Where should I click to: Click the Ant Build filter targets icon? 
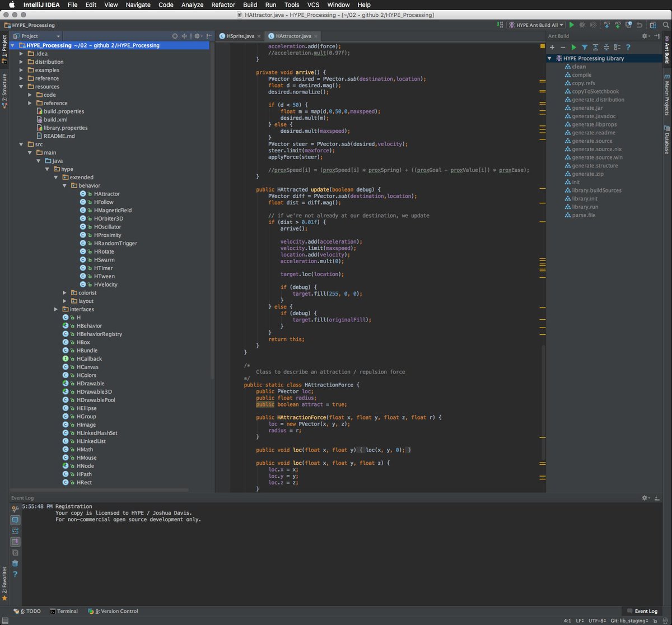[585, 48]
